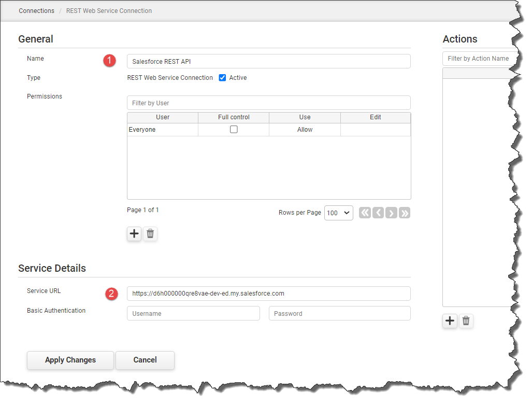Image resolution: width=532 pixels, height=404 pixels.
Task: Enable Full control for Everyone
Action: [234, 130]
